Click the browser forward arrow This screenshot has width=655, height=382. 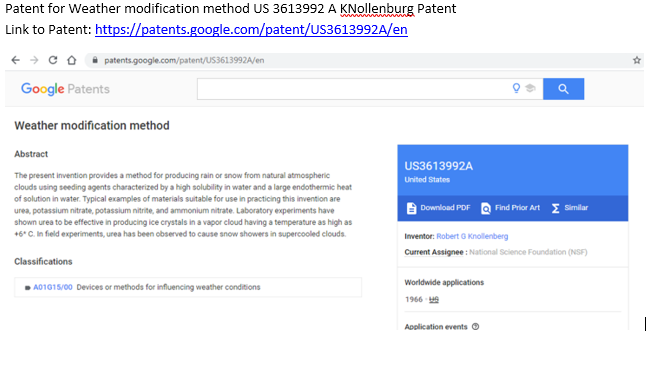click(34, 60)
